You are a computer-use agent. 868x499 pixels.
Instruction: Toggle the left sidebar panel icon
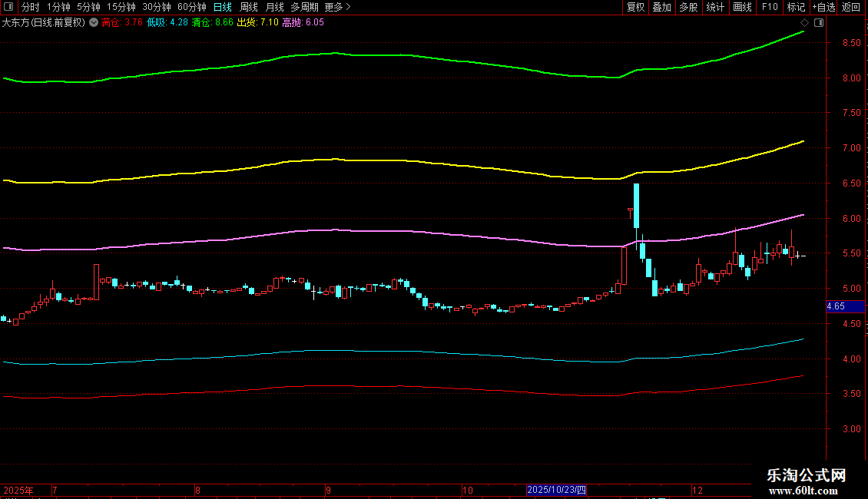(x=8, y=7)
